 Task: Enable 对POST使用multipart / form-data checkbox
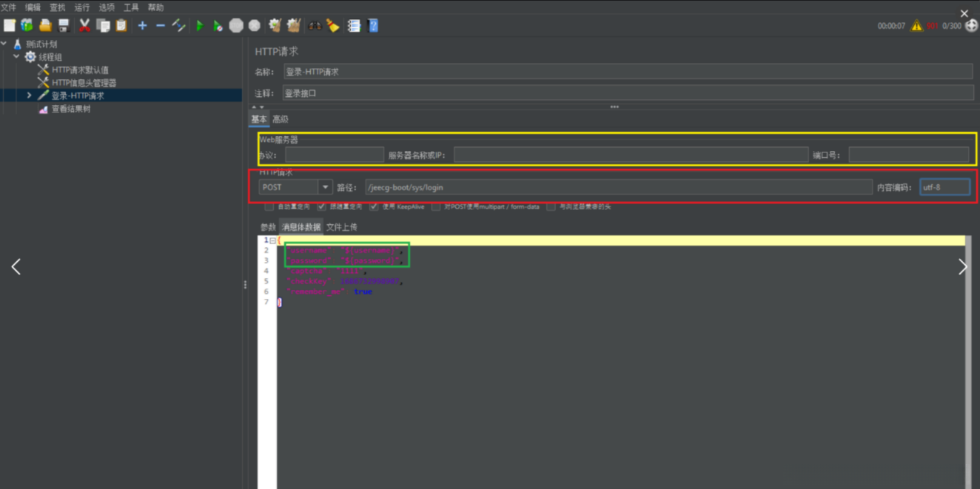coord(436,206)
